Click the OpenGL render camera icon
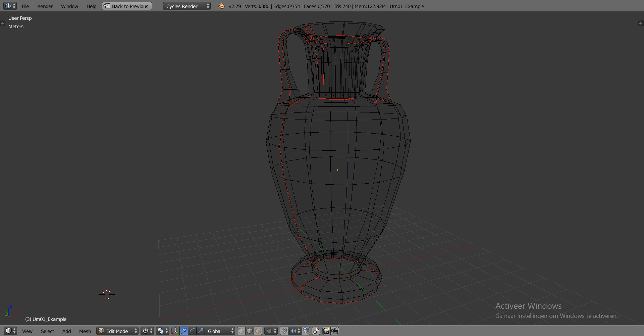Screen dimensions: 644x336 point(325,331)
